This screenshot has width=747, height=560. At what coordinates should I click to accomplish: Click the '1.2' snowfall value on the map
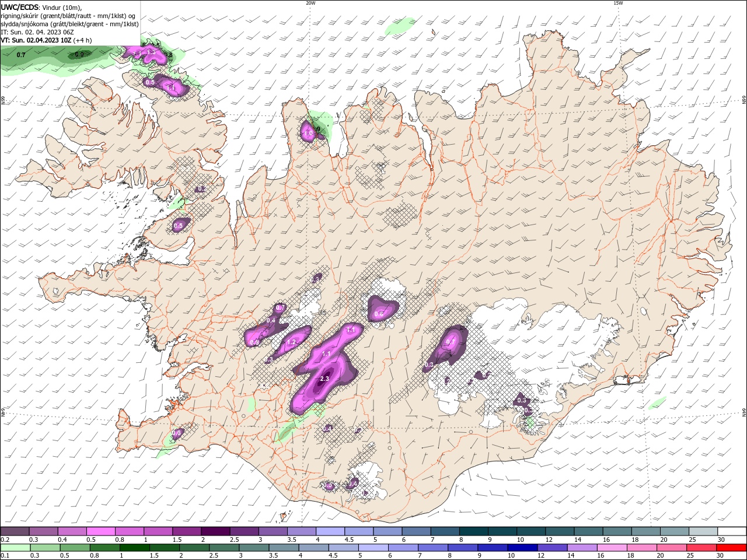[292, 342]
